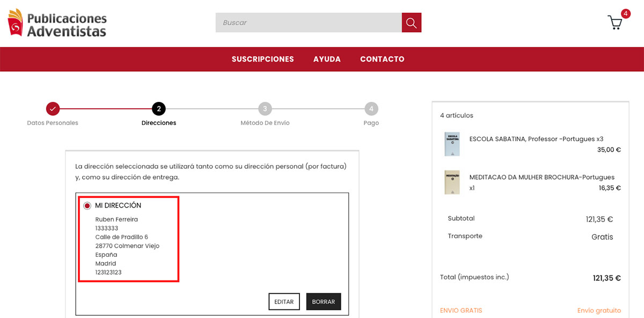
Task: Open the AYUDA menu item
Action: pyautogui.click(x=327, y=59)
